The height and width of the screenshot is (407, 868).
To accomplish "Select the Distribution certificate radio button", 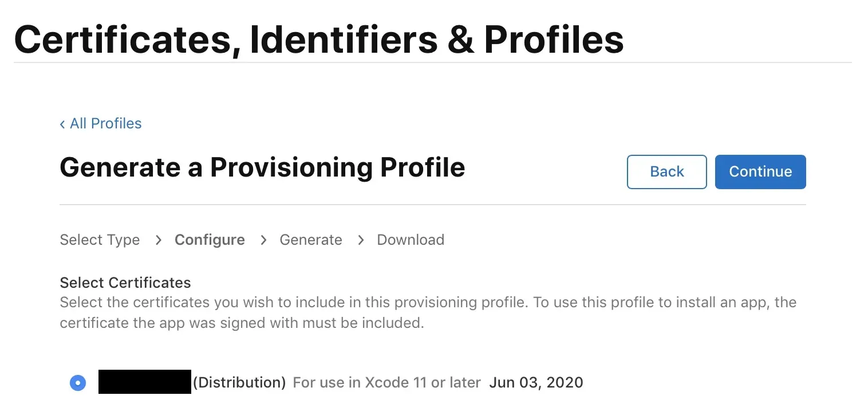I will (x=78, y=382).
